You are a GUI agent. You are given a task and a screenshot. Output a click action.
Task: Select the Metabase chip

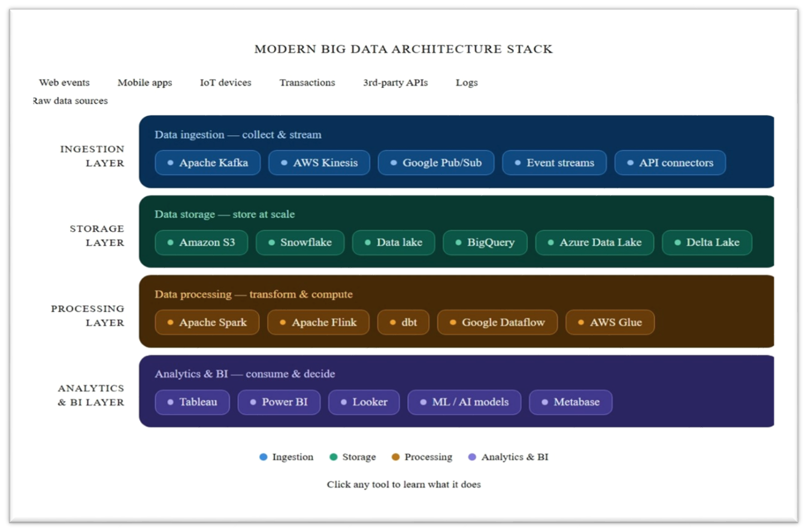570,402
